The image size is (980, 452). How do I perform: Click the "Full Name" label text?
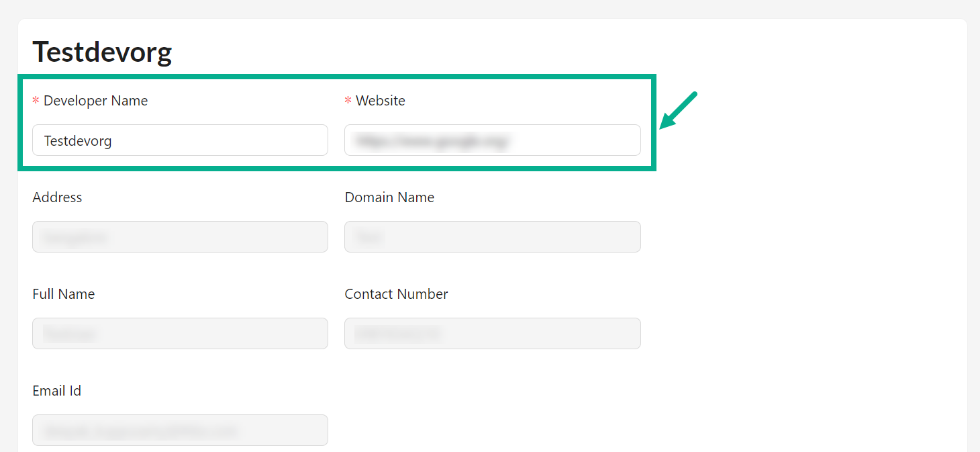[x=63, y=294]
